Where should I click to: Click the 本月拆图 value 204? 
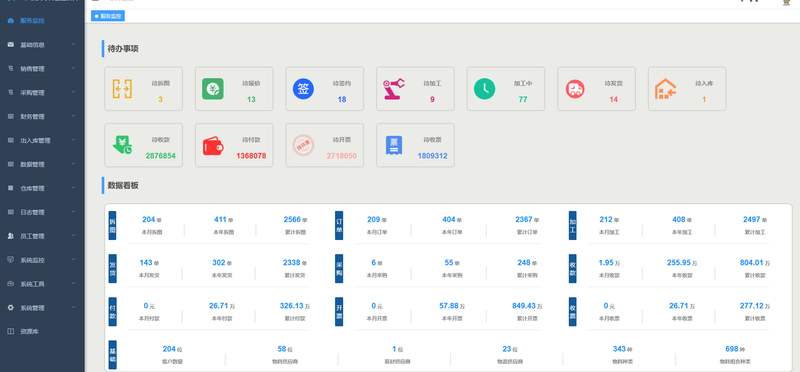pyautogui.click(x=148, y=219)
